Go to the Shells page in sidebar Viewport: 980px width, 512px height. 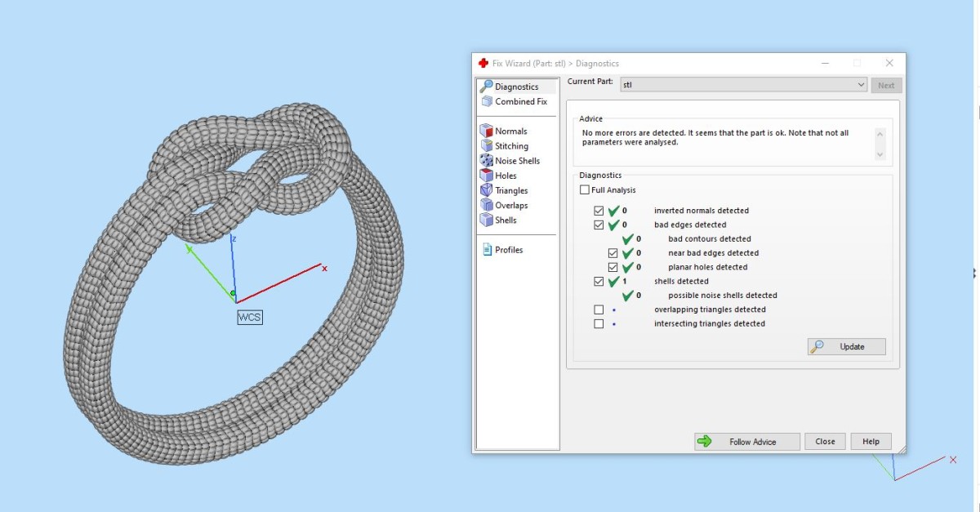(x=505, y=220)
